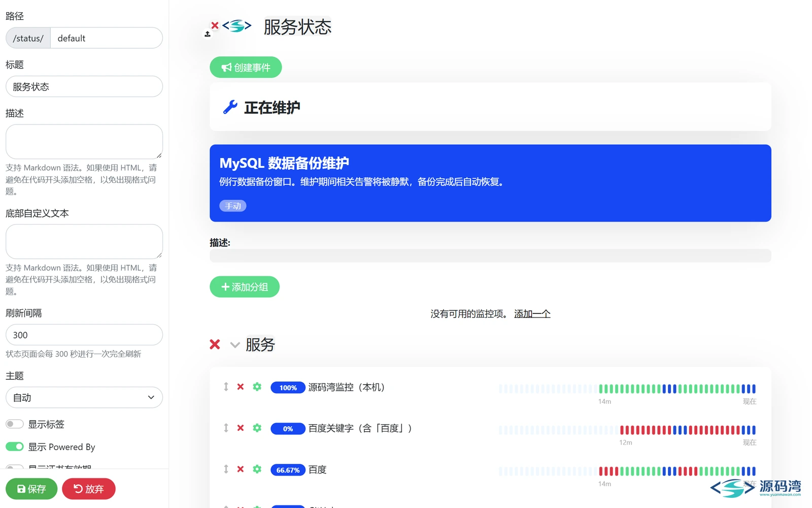Click the 添加分组 button

[x=245, y=287]
